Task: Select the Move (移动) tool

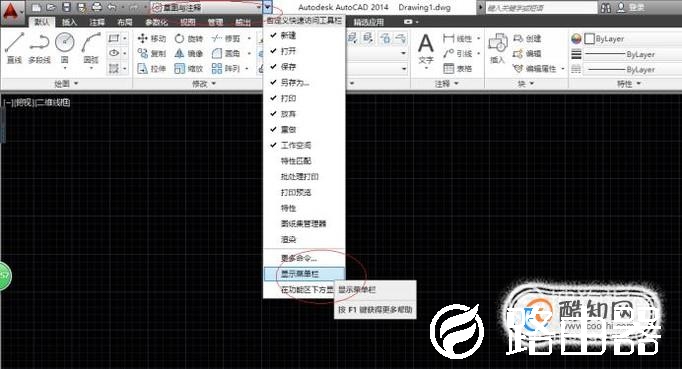Action: click(152, 38)
